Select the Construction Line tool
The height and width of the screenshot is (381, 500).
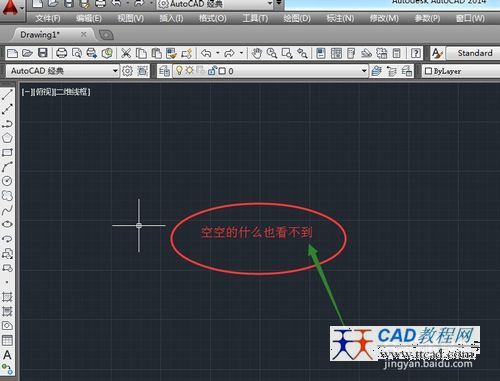click(7, 109)
